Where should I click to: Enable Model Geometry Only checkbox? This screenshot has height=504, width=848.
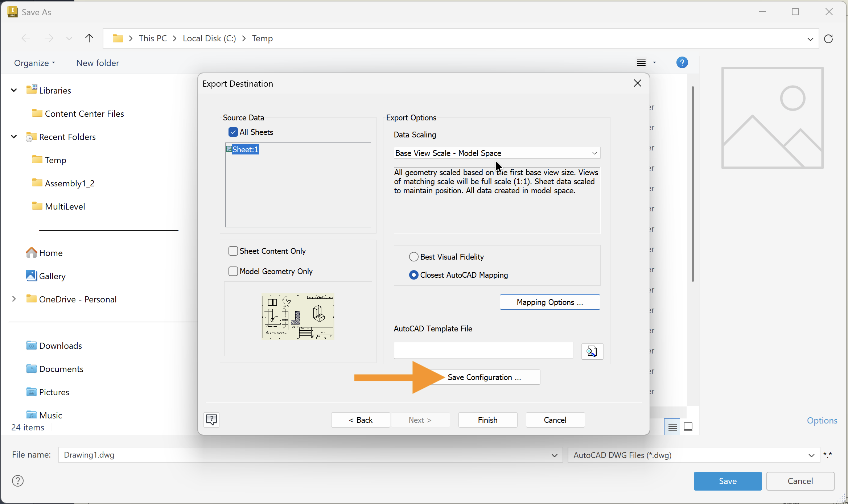pos(233,271)
